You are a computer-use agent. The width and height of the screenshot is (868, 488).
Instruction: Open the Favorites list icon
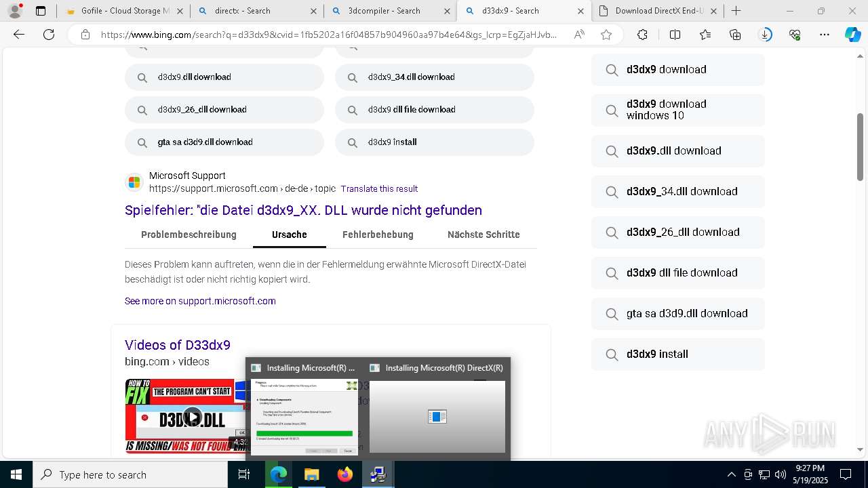click(705, 35)
